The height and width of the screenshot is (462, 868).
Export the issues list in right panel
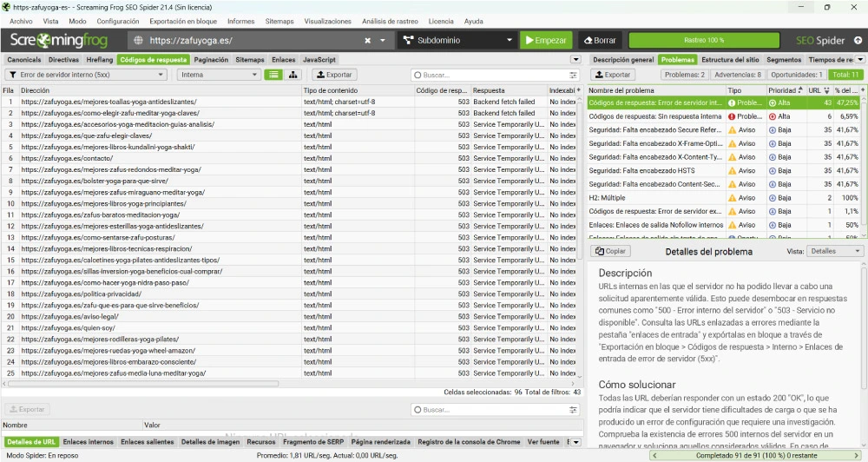[612, 75]
